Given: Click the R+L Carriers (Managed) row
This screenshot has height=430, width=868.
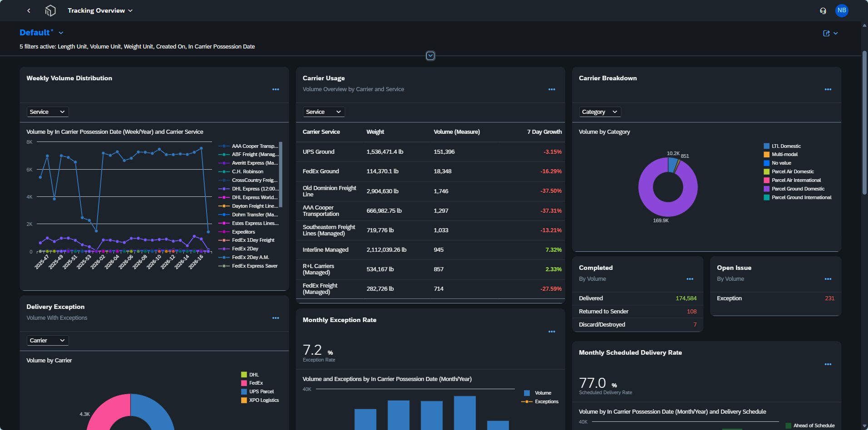Looking at the screenshot, I should click(x=430, y=269).
